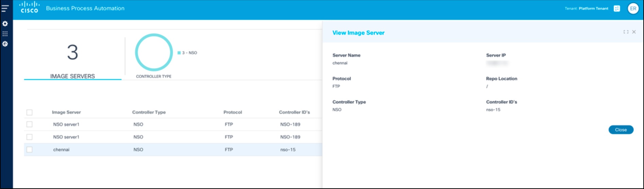Click the Cisco logo
Image resolution: width=644 pixels, height=189 pixels.
point(29,7)
